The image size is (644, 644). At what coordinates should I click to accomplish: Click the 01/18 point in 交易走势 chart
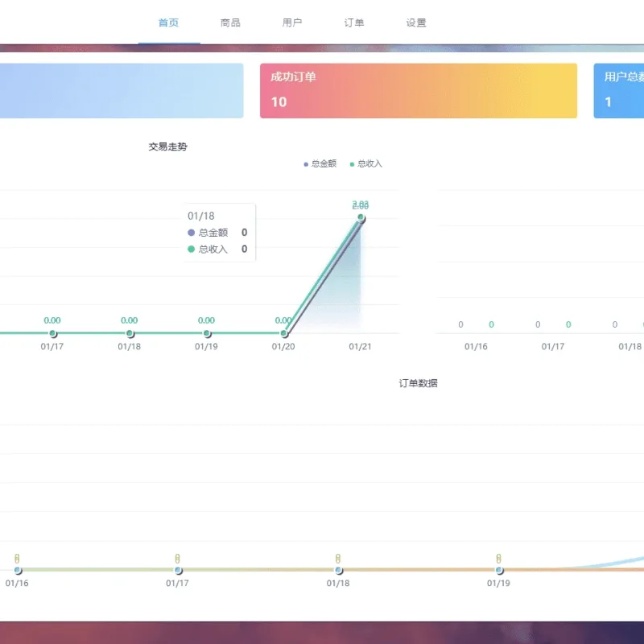click(130, 333)
